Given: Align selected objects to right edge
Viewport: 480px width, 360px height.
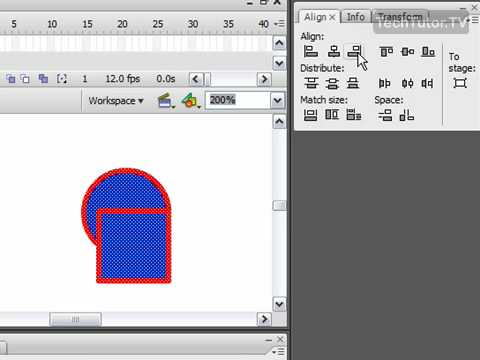Looking at the screenshot, I should pyautogui.click(x=355, y=51).
